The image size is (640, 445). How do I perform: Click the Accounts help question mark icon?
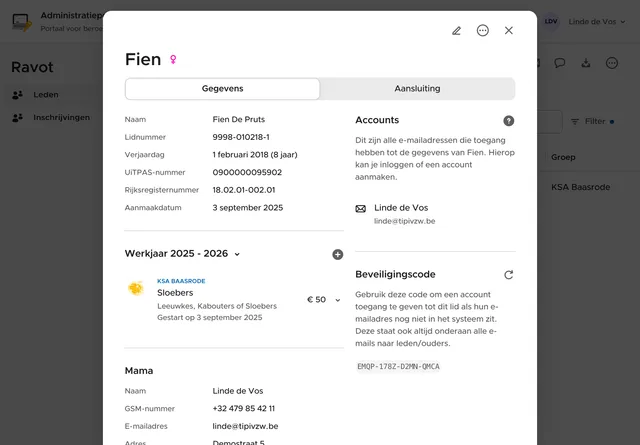[509, 121]
